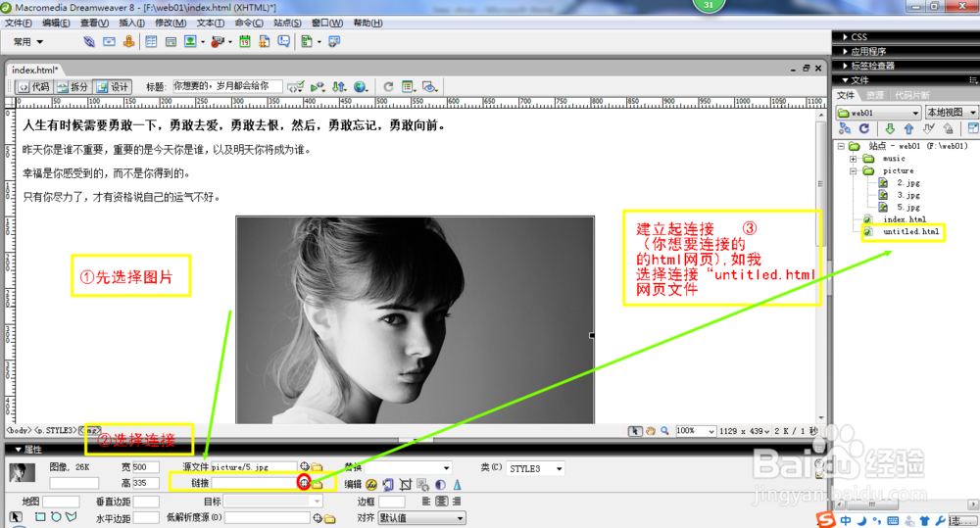
Task: Click the 标题 title input field
Action: [x=227, y=86]
